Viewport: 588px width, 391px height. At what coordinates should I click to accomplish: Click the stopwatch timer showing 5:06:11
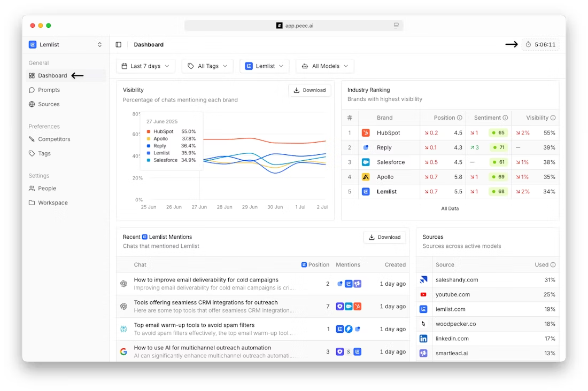click(x=541, y=44)
